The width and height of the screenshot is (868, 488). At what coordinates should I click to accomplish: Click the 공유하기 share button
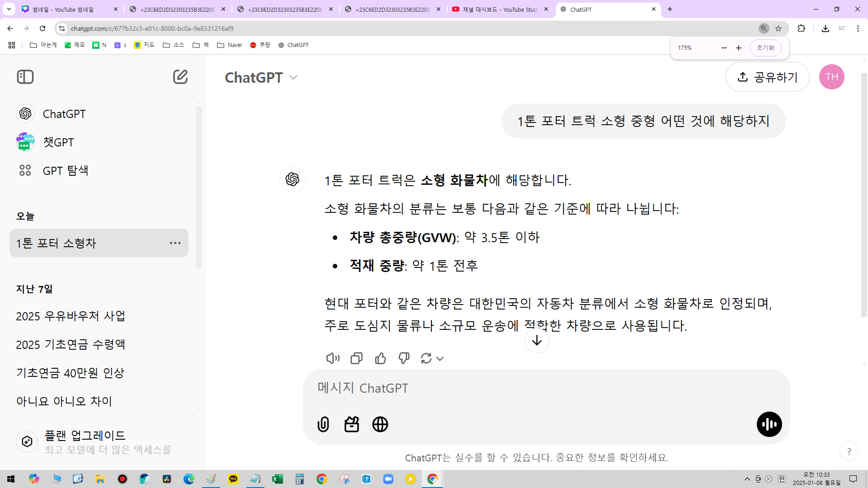pyautogui.click(x=767, y=77)
